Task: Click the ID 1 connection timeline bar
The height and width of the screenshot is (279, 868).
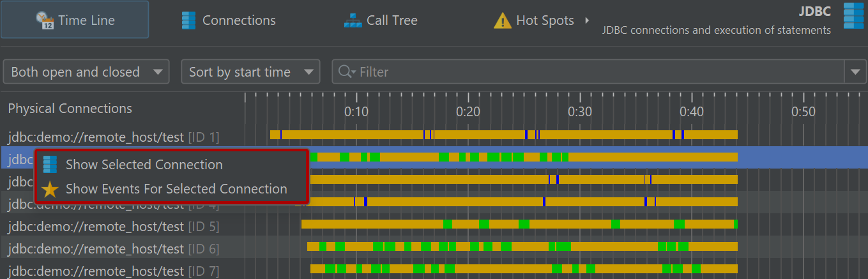Action: point(504,135)
